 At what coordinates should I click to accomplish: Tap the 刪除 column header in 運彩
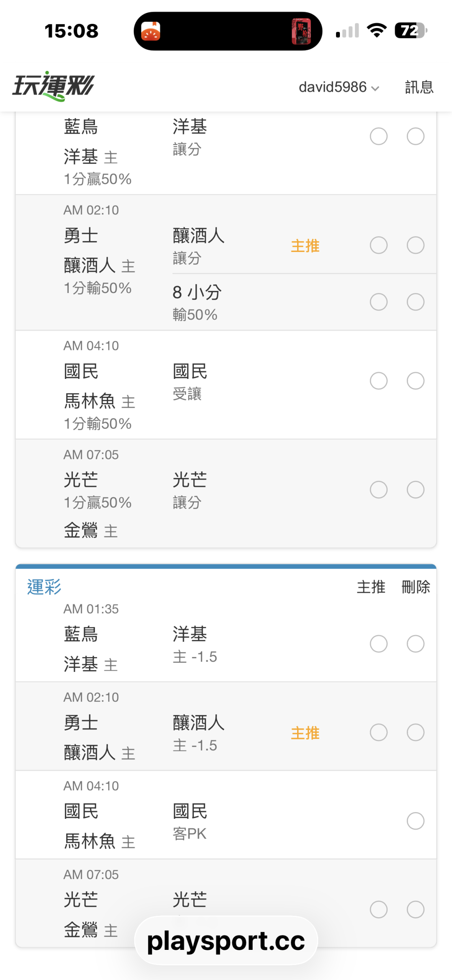(x=416, y=587)
